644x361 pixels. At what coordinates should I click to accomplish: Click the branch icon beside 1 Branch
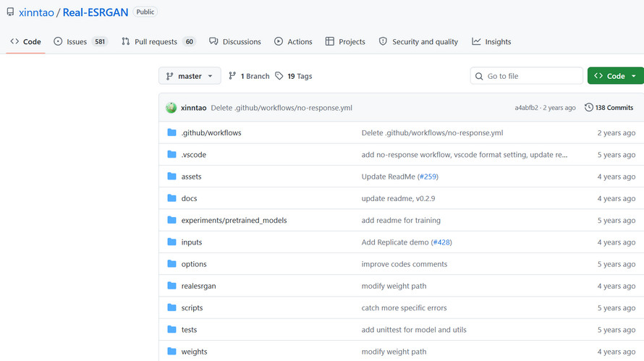click(x=232, y=76)
